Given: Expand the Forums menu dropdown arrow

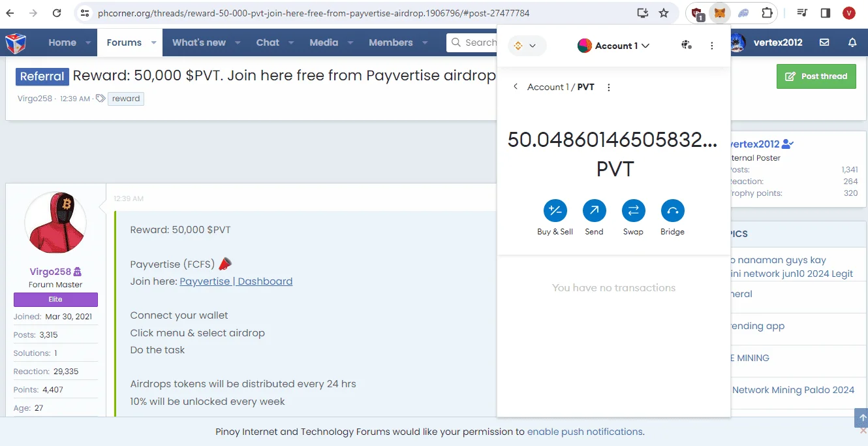Looking at the screenshot, I should (x=154, y=42).
